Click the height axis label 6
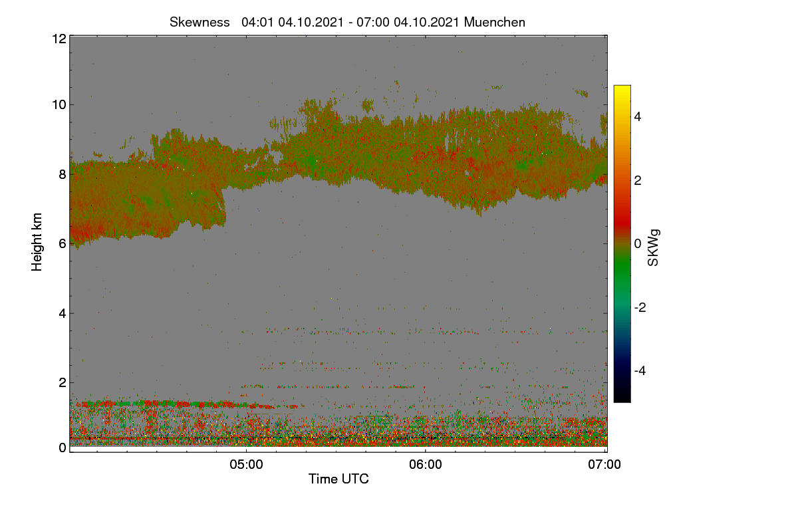 pyautogui.click(x=62, y=243)
